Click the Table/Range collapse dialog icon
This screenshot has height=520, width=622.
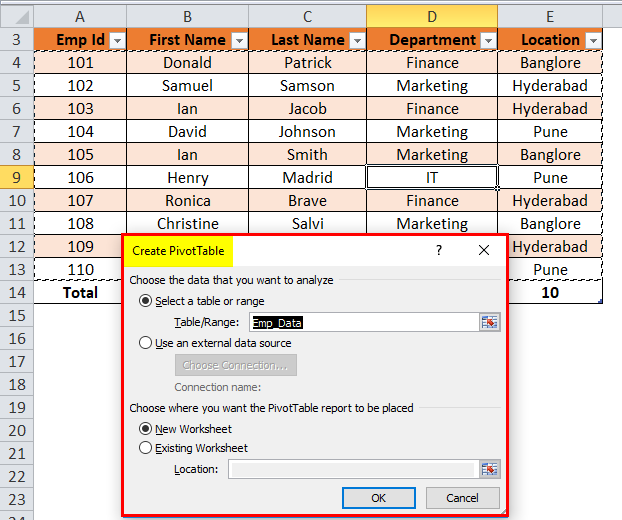(489, 322)
